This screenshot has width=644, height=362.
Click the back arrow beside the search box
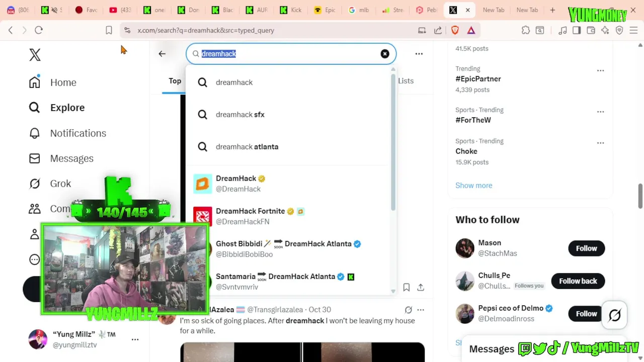click(x=162, y=54)
